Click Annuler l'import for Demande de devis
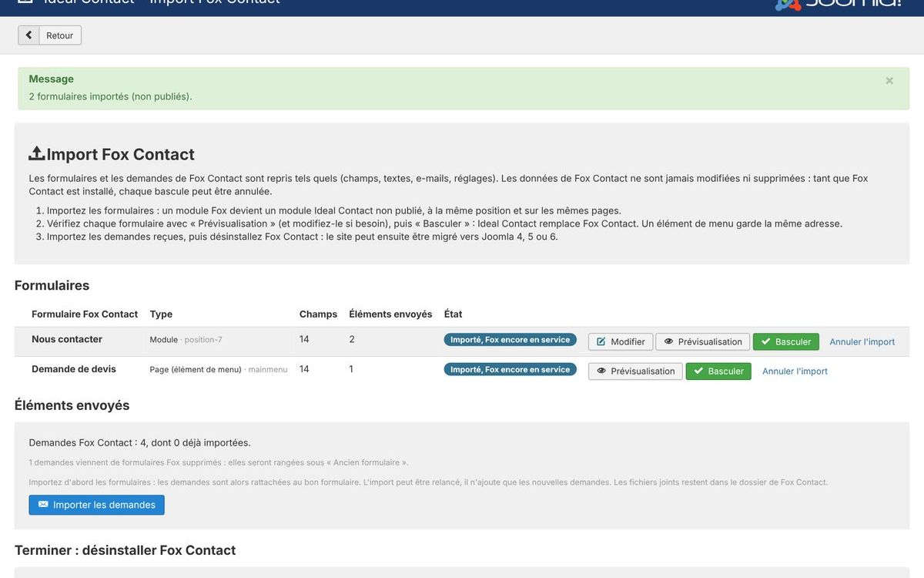 [795, 371]
